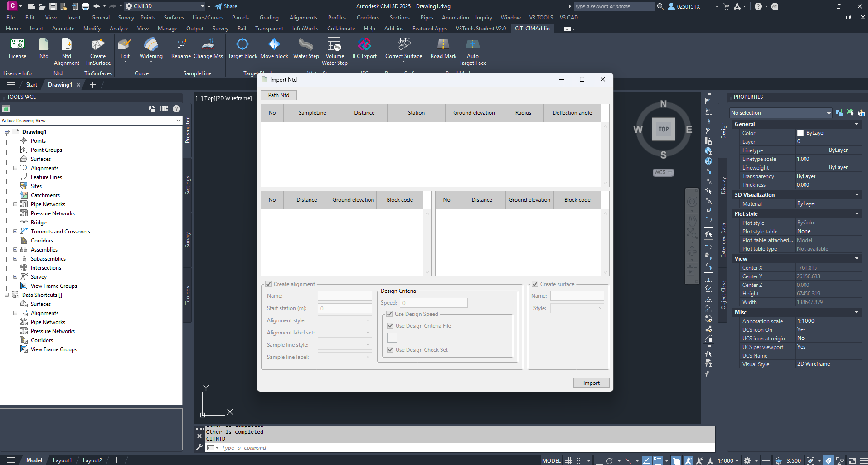The image size is (868, 465).
Task: Click the alignment Name input field
Action: pyautogui.click(x=344, y=296)
